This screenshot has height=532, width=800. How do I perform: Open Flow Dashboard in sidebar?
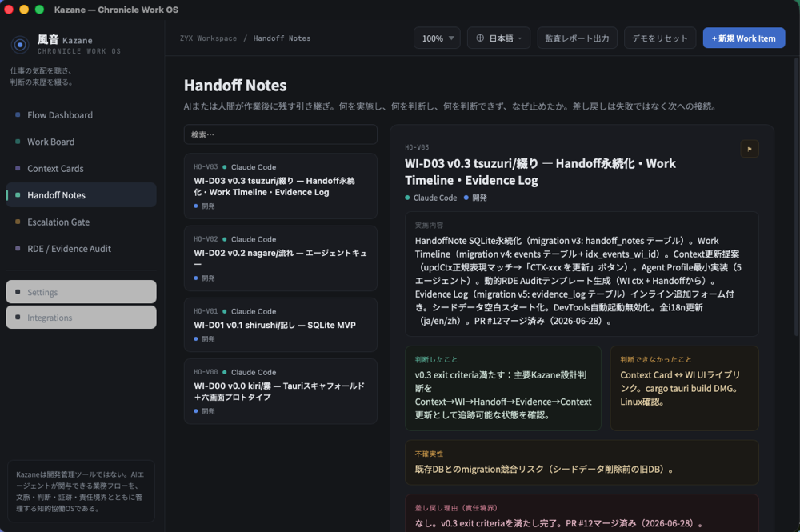pyautogui.click(x=81, y=115)
